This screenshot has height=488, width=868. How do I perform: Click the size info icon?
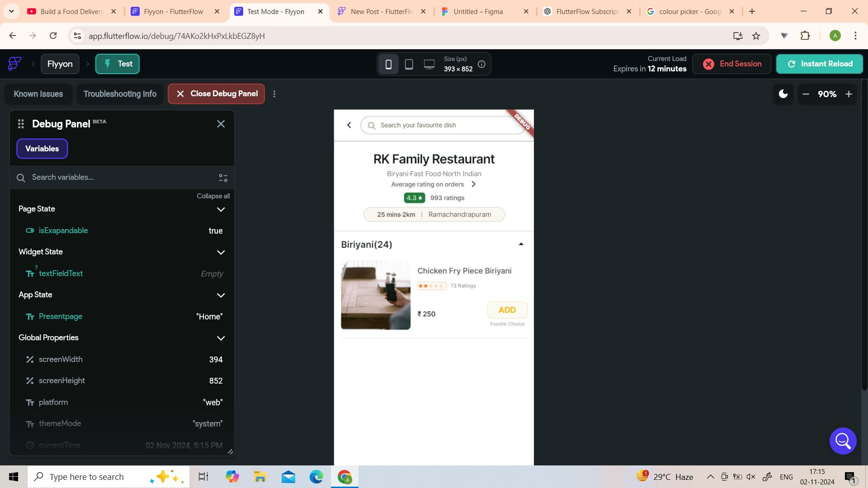(481, 64)
